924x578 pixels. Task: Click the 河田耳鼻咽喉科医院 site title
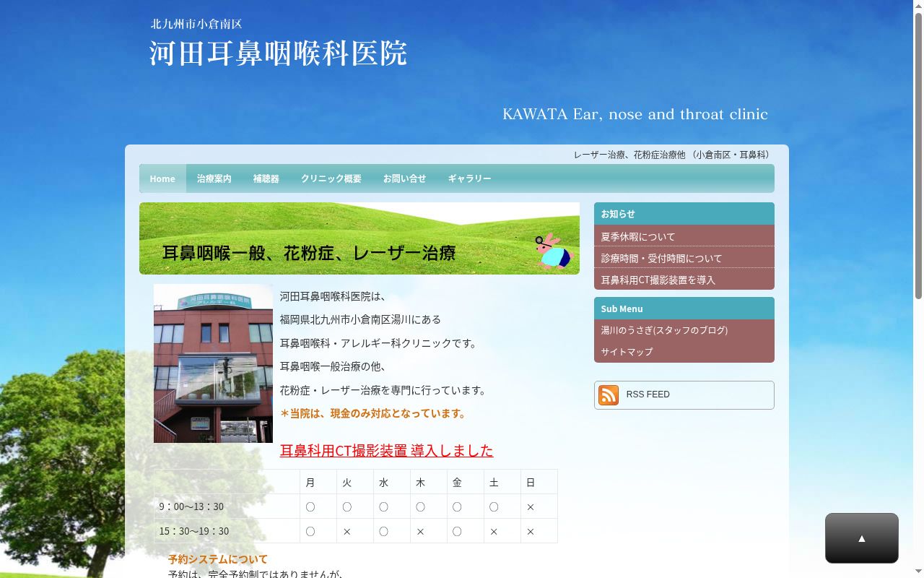(x=278, y=53)
